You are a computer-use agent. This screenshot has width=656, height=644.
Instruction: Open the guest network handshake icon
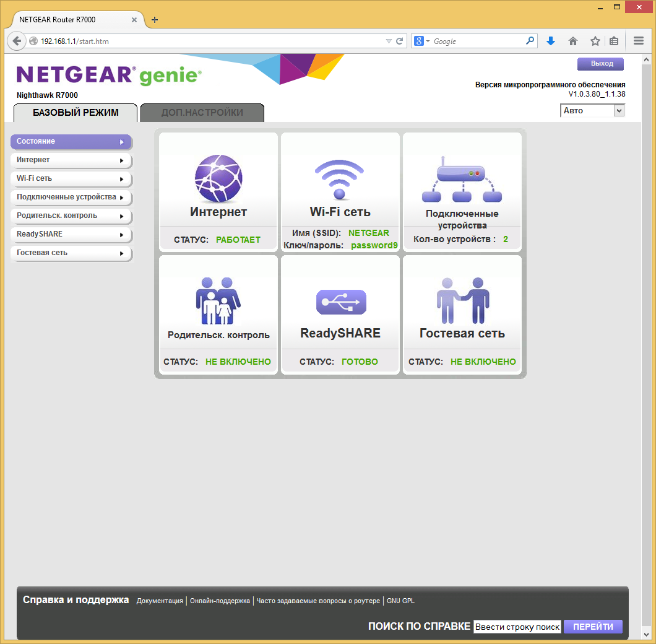(463, 301)
